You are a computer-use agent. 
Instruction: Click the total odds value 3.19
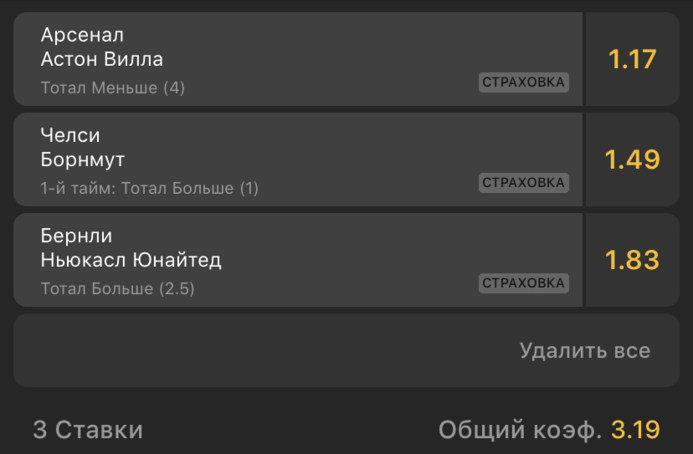point(636,430)
